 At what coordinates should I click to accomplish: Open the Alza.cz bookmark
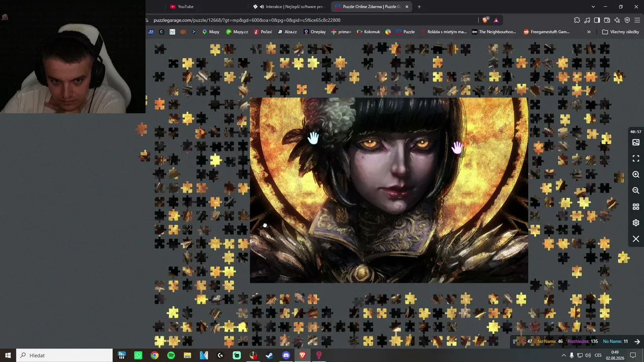coord(287,32)
